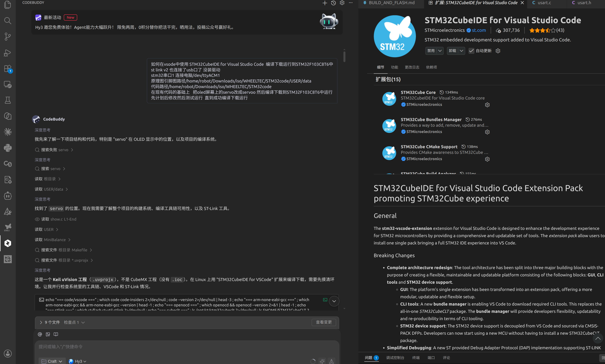This screenshot has height=364, width=605.
Task: Open the CodeBuddy view in the activity bar
Action: tap(8, 243)
